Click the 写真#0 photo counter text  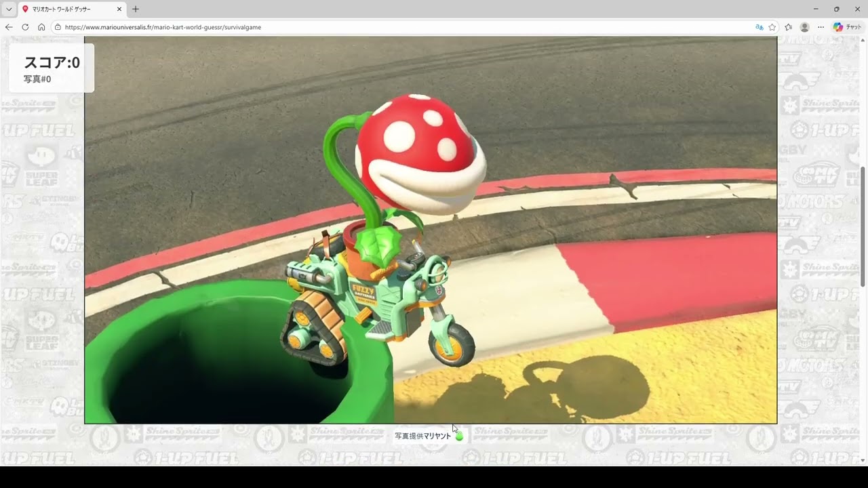37,79
